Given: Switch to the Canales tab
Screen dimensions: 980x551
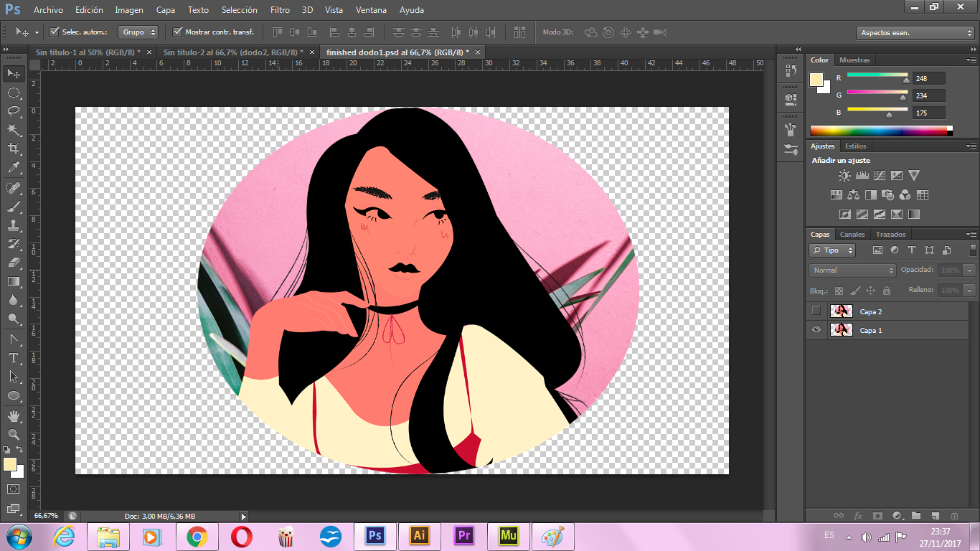Looking at the screenshot, I should tap(852, 235).
